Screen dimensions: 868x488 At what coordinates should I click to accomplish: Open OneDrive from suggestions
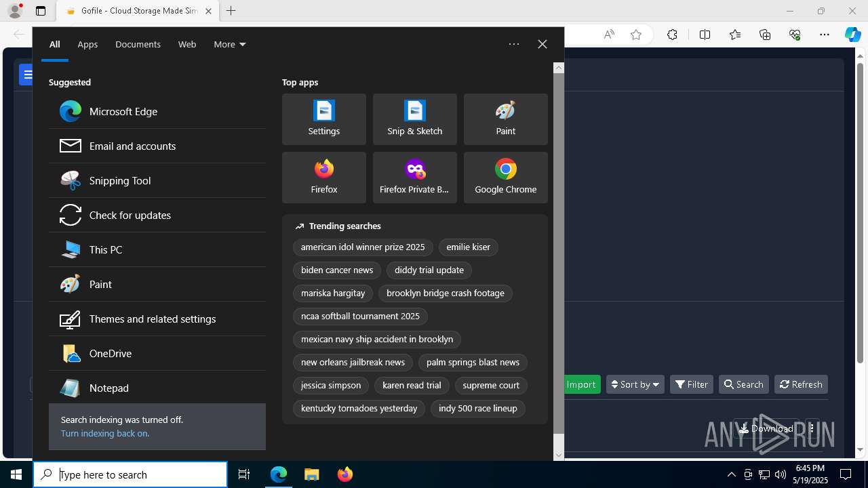157,353
